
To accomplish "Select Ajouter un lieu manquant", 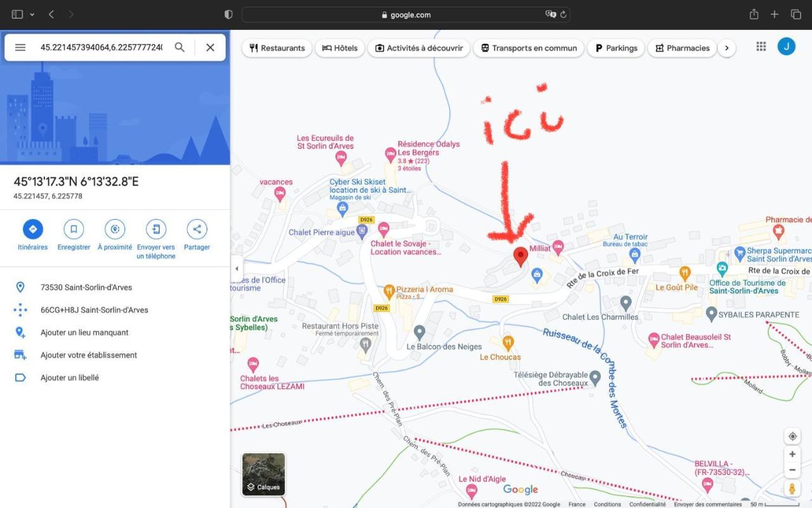I will coord(115,332).
